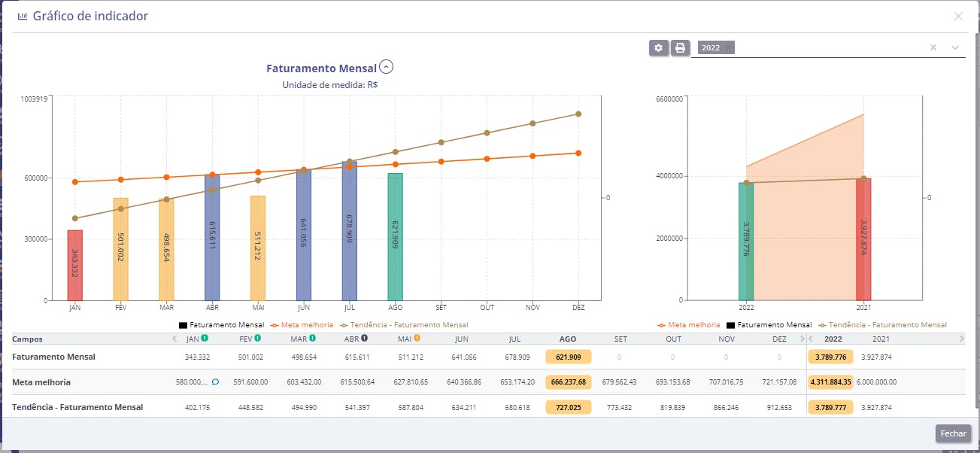
Task: Click the Fechar button
Action: [x=953, y=433]
